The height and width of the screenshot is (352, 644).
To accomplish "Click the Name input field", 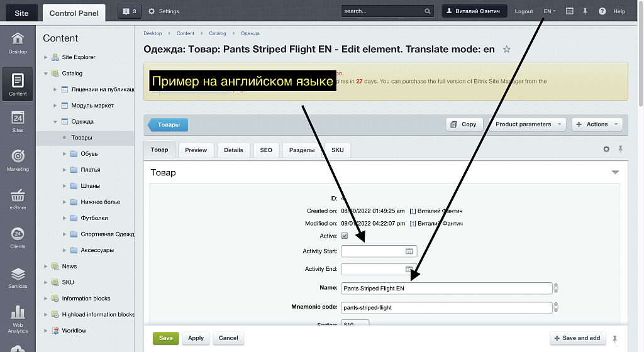I will pos(447,289).
